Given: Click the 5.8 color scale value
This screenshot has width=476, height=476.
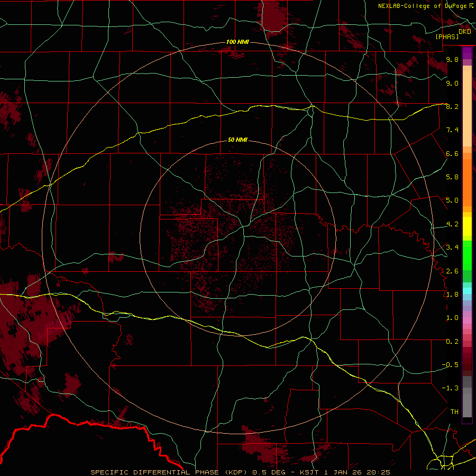Looking at the screenshot, I should (x=452, y=177).
